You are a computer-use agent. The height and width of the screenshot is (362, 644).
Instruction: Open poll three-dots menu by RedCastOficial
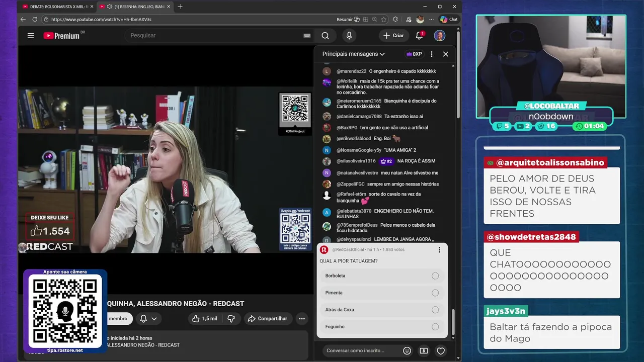click(439, 250)
